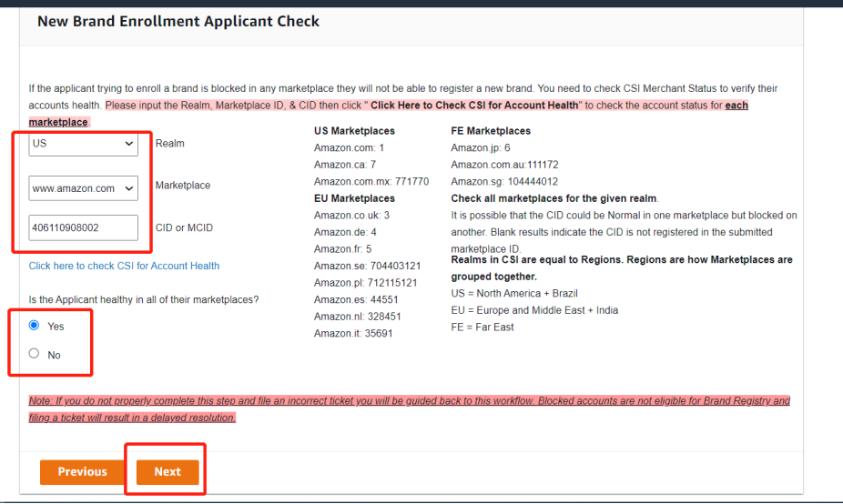Viewport: 843px width, 504px height.
Task: Select the No radio button
Action: pos(34,354)
